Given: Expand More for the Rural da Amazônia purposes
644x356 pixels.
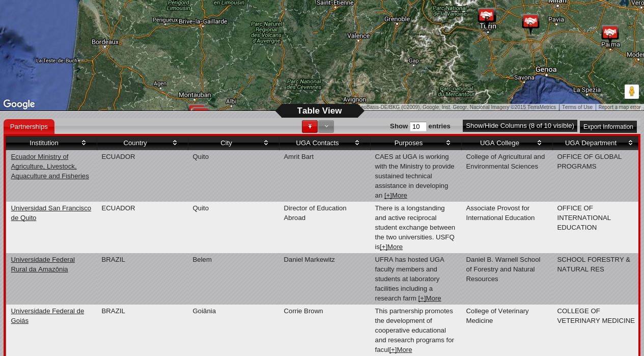Looking at the screenshot, I should point(430,298).
